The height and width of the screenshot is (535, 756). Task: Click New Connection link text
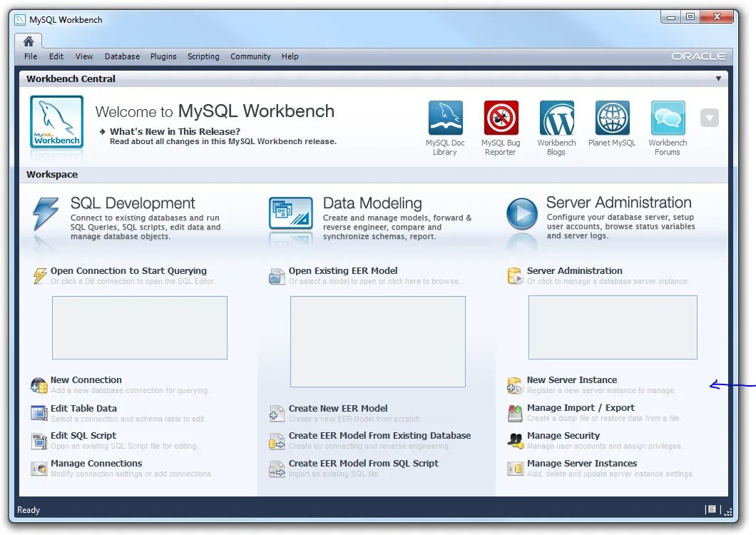click(x=86, y=379)
